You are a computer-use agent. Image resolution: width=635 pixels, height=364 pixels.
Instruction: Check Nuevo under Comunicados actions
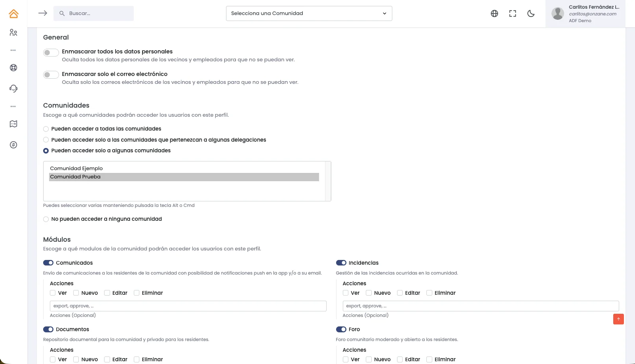(76, 293)
